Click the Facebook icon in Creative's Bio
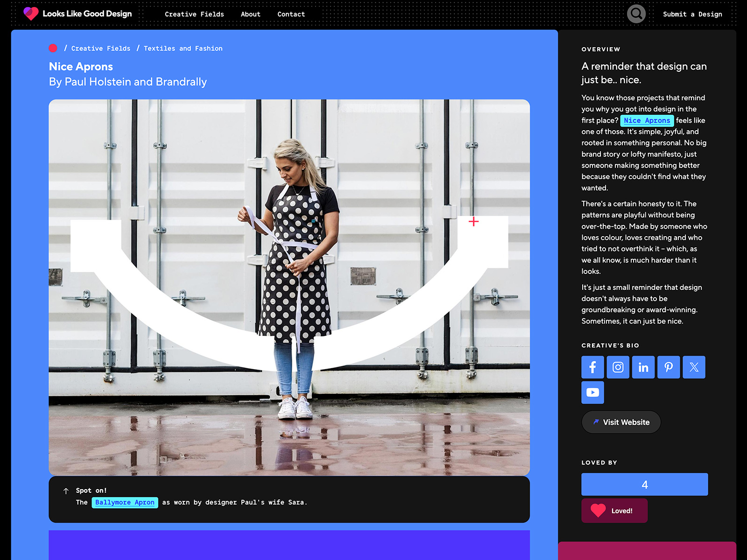The width and height of the screenshot is (747, 560). pyautogui.click(x=592, y=367)
